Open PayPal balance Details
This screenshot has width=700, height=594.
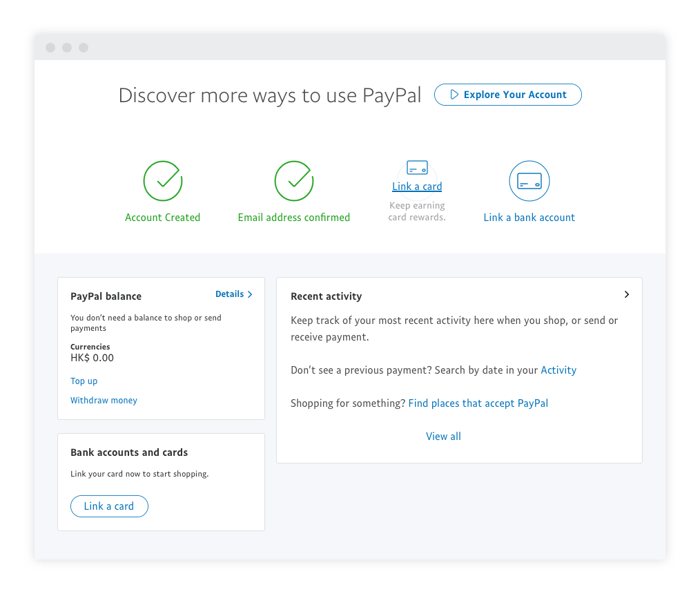pyautogui.click(x=233, y=294)
